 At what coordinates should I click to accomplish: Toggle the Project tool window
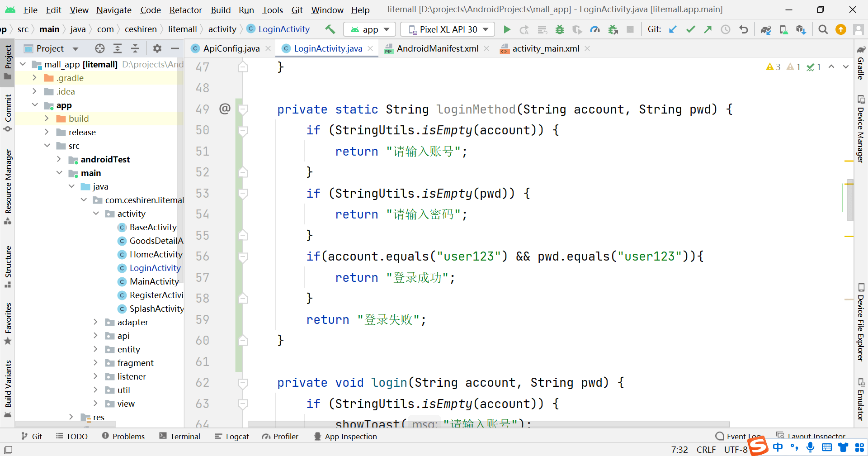click(x=8, y=62)
